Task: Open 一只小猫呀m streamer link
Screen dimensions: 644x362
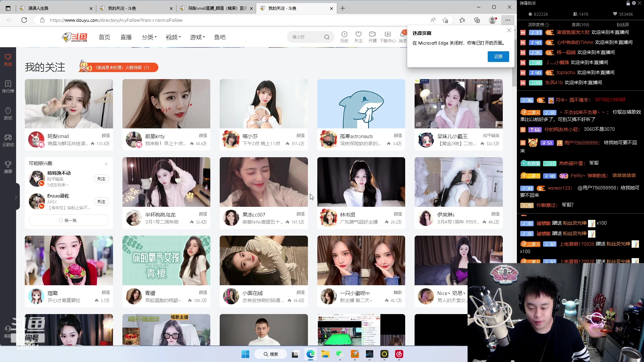Action: click(355, 293)
